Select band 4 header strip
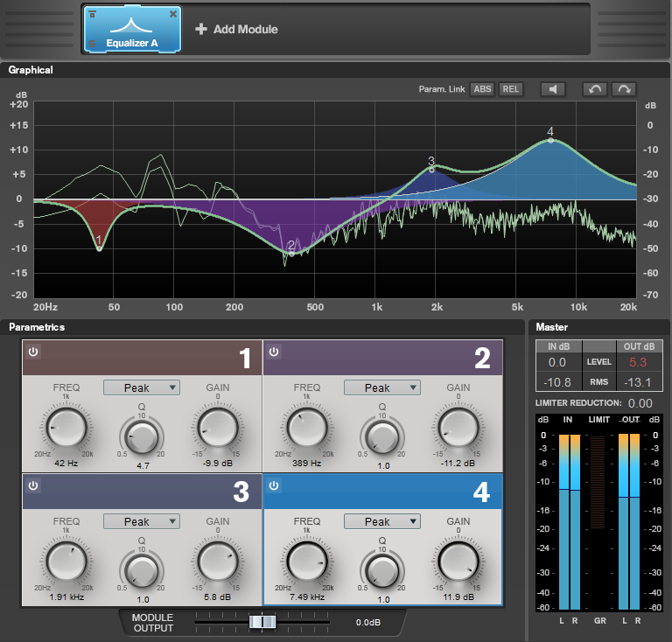The image size is (672, 642). pyautogui.click(x=382, y=492)
